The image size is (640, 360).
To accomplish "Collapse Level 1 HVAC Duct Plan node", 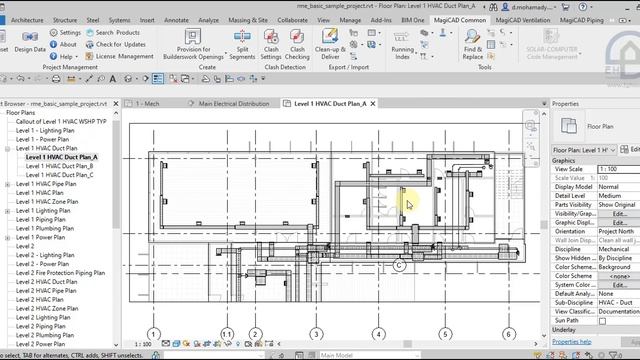I will [x=7, y=149].
